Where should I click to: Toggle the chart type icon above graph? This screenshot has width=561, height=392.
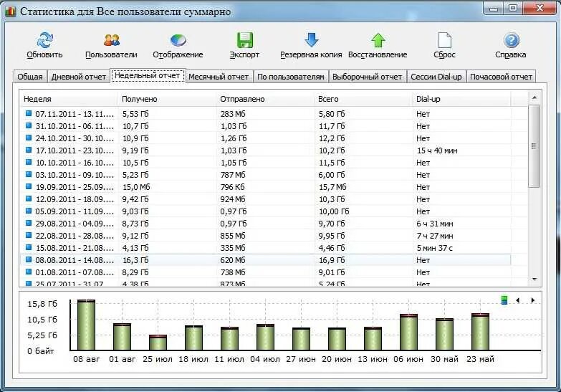point(504,300)
